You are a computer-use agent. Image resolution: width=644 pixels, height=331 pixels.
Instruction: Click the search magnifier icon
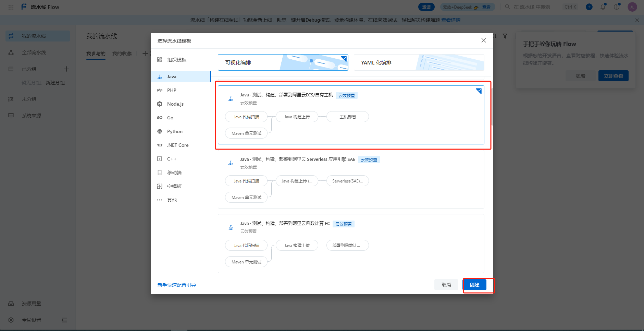point(507,7)
